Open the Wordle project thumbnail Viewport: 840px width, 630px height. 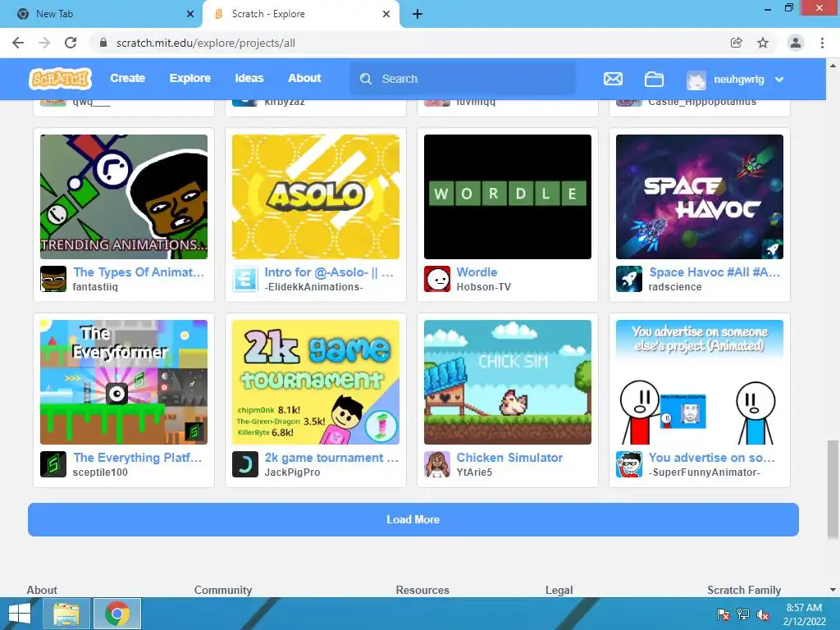point(507,197)
